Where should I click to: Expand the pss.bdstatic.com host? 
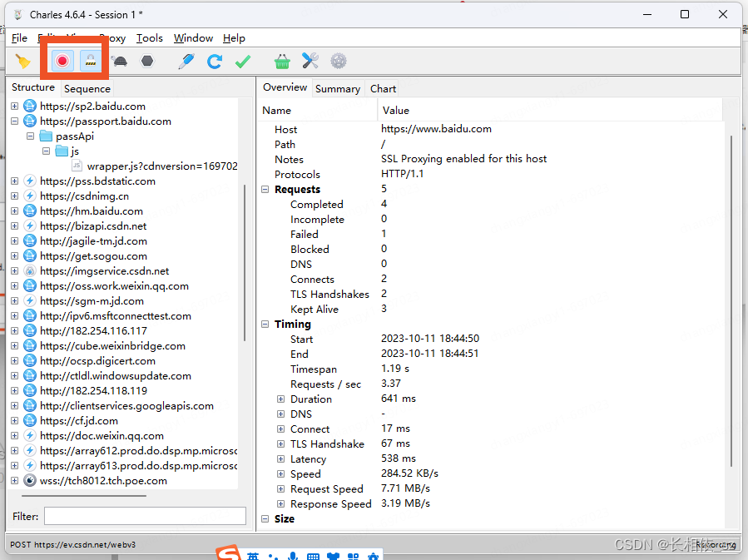(x=15, y=181)
